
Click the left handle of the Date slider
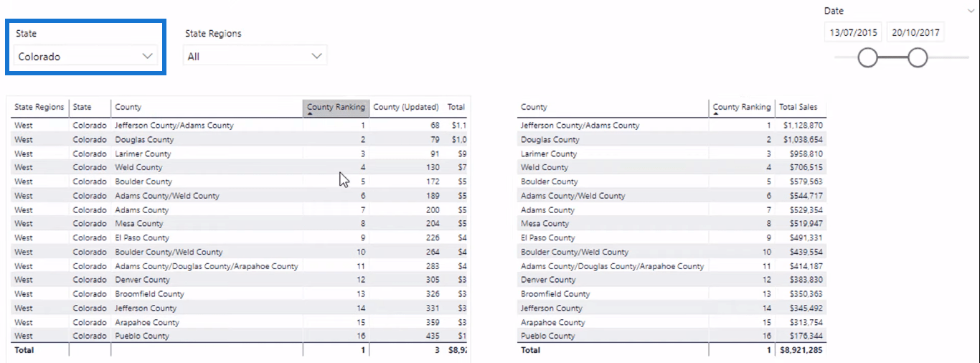867,57
